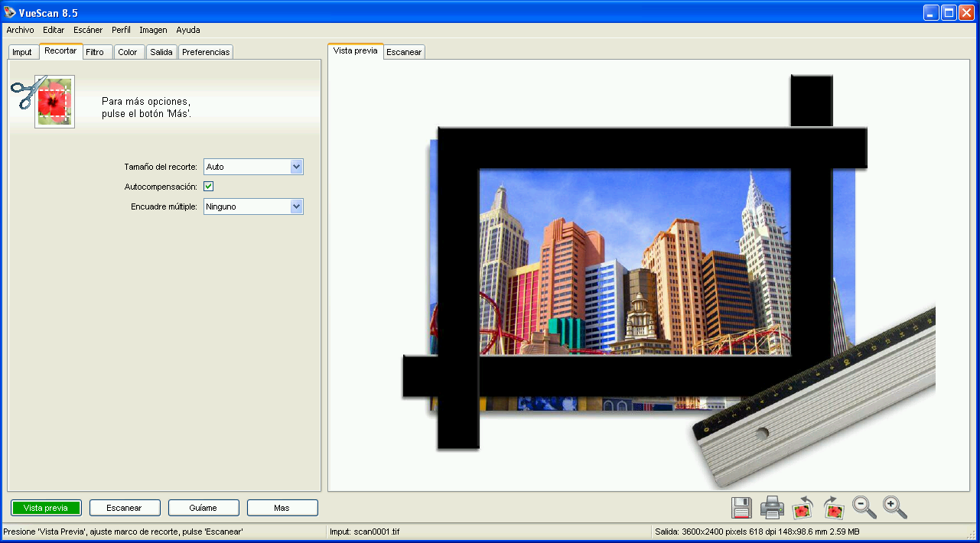
Task: Rotate the image left using the counterclockwise icon
Action: coord(803,507)
